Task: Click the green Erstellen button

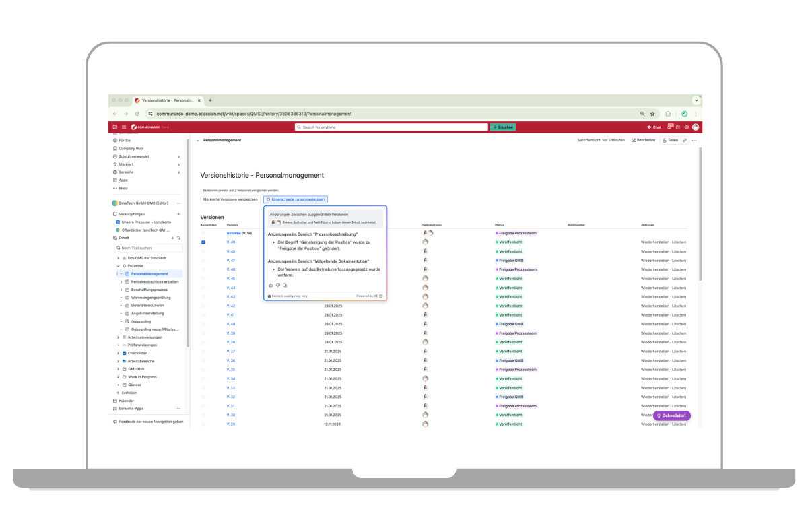Action: tap(502, 127)
